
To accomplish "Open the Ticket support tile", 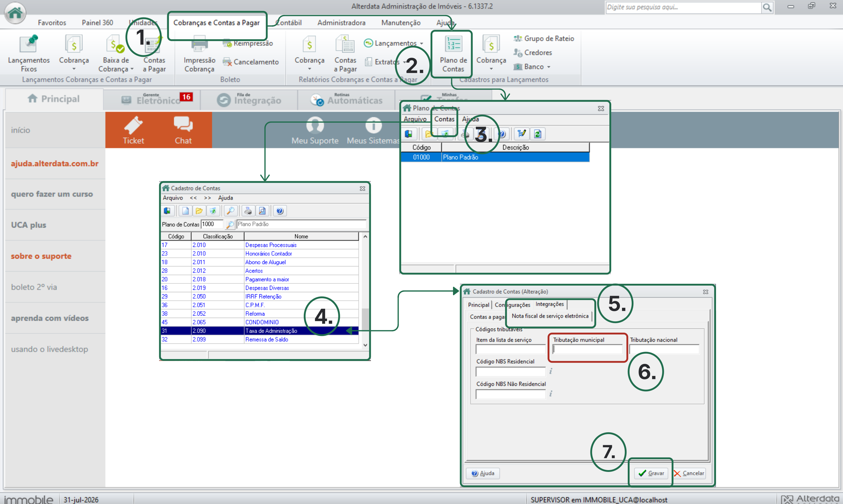I will [133, 130].
